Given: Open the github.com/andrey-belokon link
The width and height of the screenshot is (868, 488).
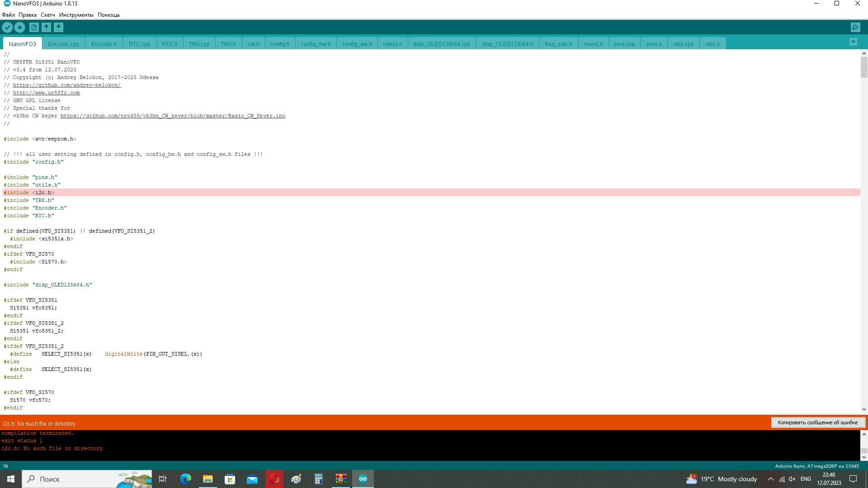Looking at the screenshot, I should click(x=66, y=85).
